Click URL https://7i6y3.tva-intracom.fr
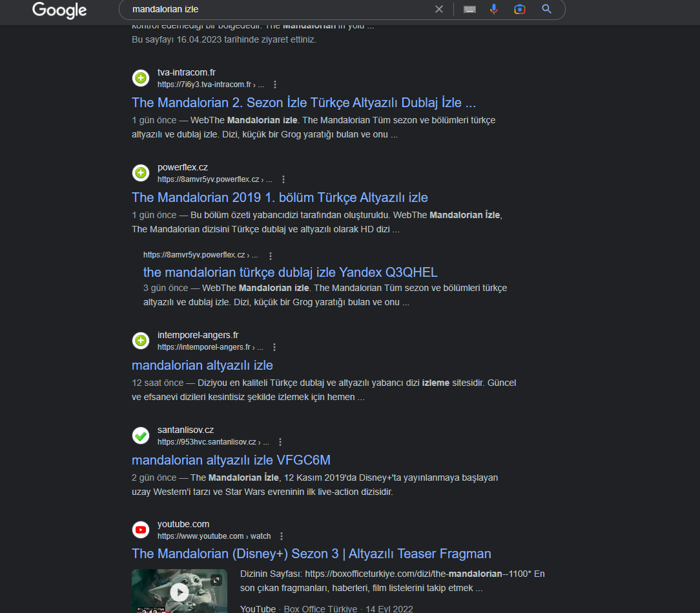This screenshot has width=700, height=613. pos(211,85)
